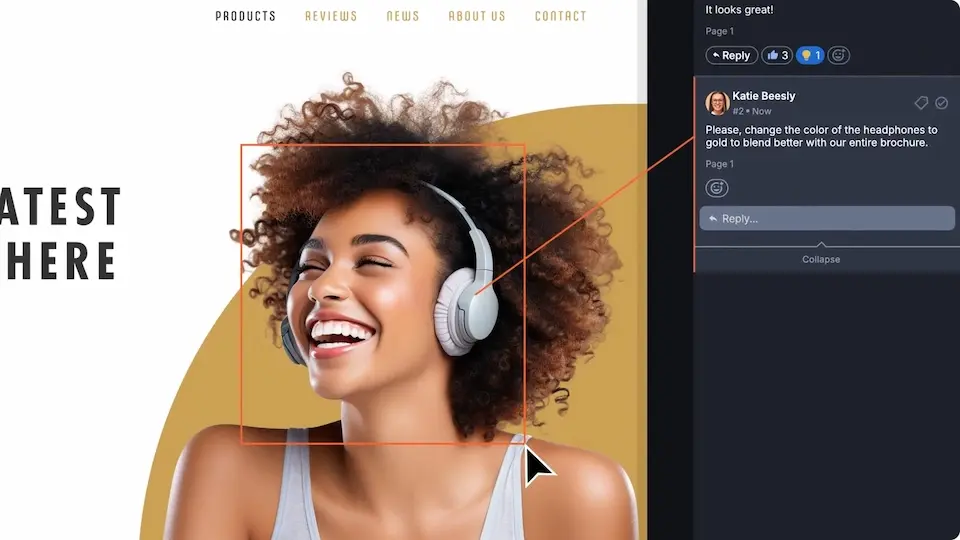The width and height of the screenshot is (960, 540).
Task: Open the PRODUCTS menu item
Action: pyautogui.click(x=245, y=16)
